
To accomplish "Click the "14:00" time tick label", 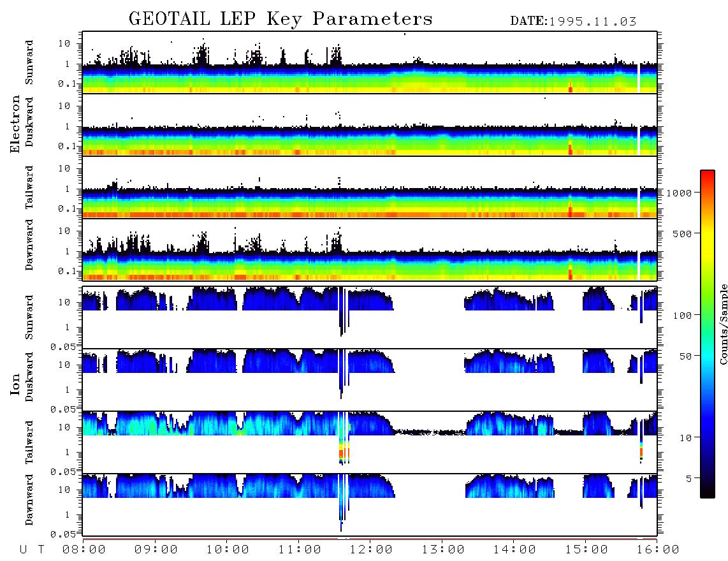I will coord(514,550).
